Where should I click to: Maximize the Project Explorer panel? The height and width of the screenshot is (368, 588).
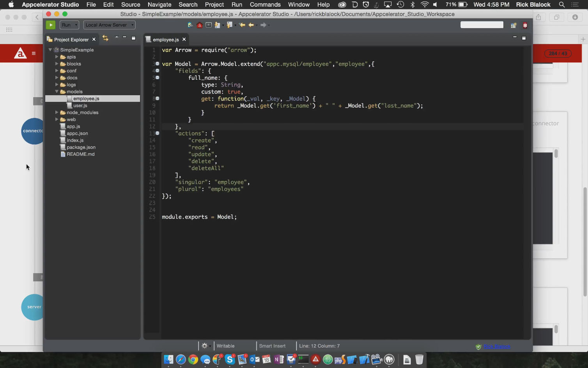coord(133,38)
